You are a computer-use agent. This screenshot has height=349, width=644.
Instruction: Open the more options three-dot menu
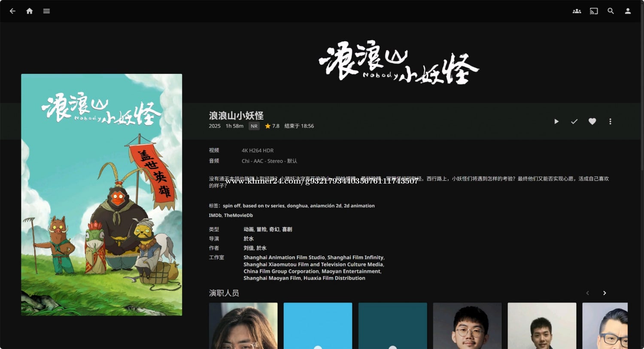610,122
